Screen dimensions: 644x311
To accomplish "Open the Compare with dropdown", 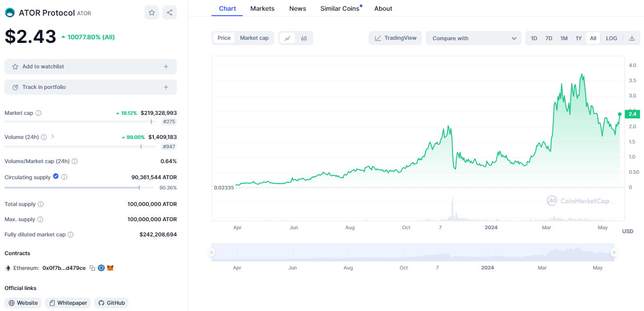I will click(x=474, y=38).
